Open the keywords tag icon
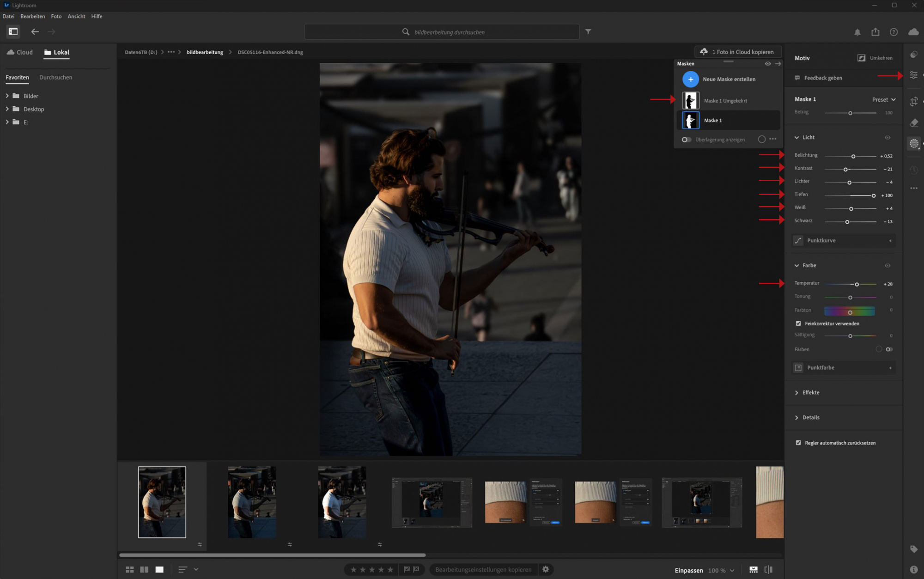Screen dimensions: 924x579 [x=913, y=549]
